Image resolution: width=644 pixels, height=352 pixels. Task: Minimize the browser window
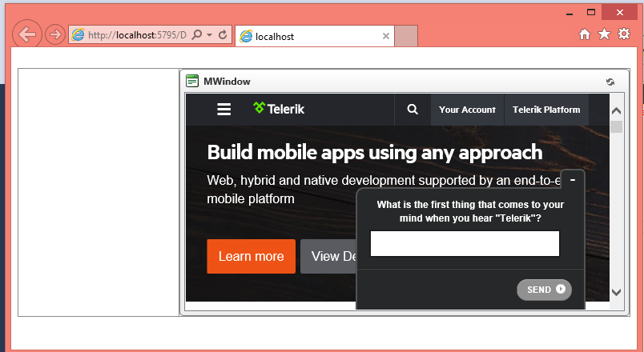coord(570,14)
